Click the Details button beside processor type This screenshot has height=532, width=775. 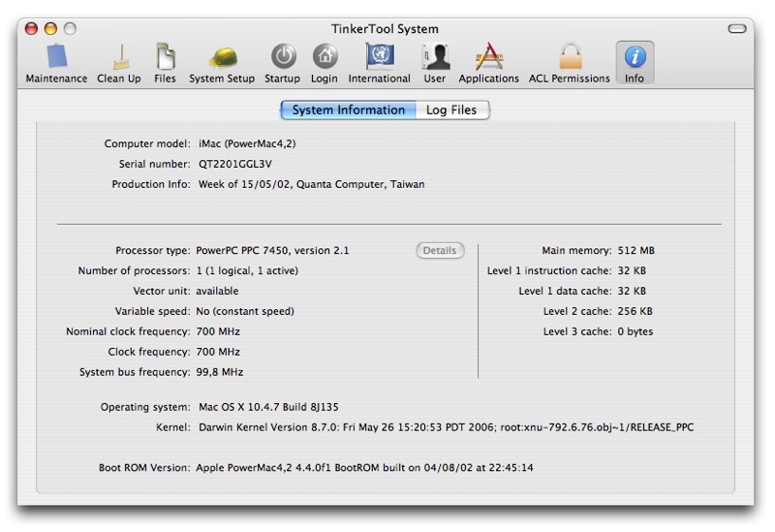click(x=440, y=251)
